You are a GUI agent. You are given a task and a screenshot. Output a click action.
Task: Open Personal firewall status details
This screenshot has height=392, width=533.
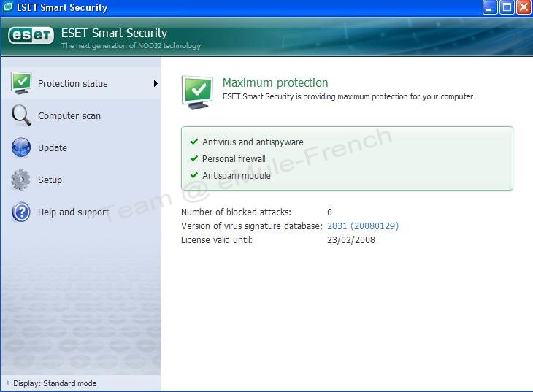pos(234,159)
